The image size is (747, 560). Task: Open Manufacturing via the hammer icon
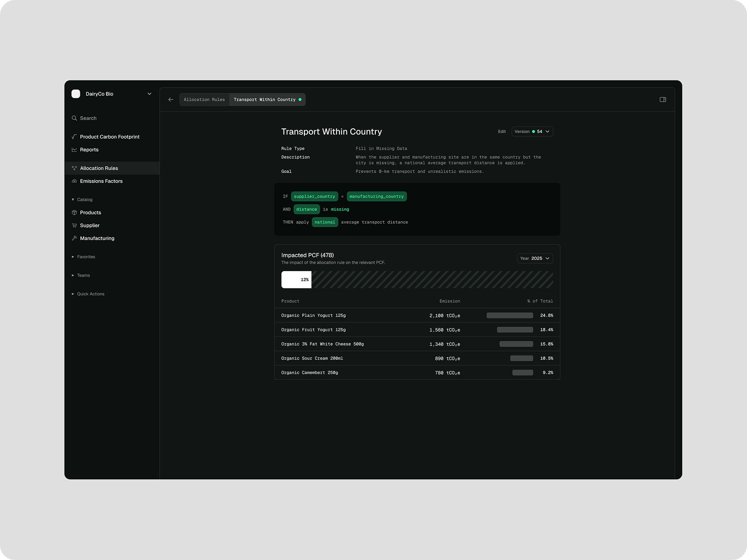pyautogui.click(x=75, y=238)
